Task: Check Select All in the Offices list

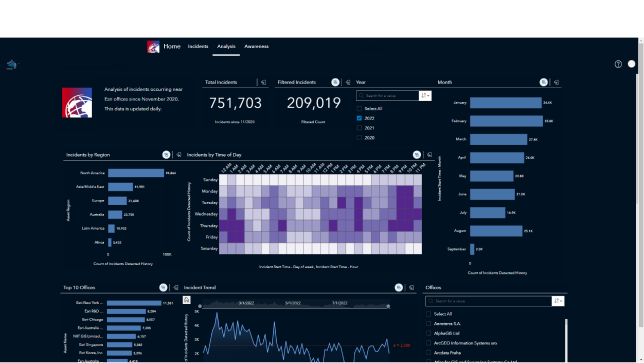Action: click(x=429, y=314)
